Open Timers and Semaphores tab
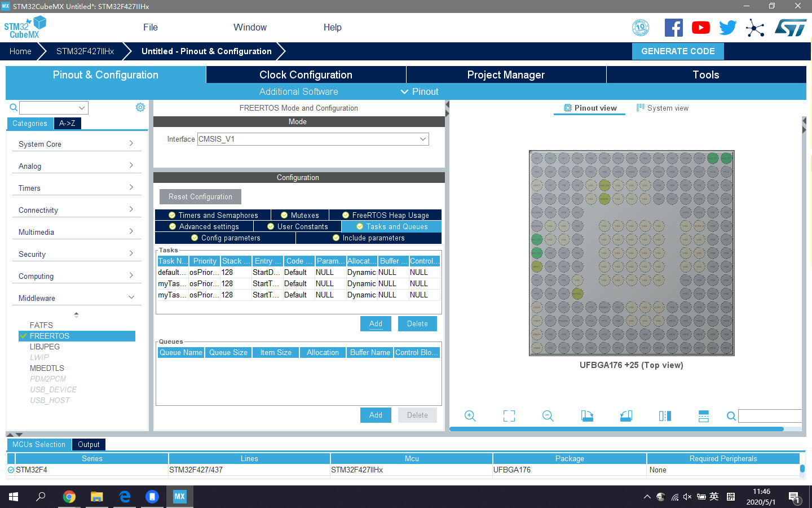The height and width of the screenshot is (508, 812). coord(213,215)
